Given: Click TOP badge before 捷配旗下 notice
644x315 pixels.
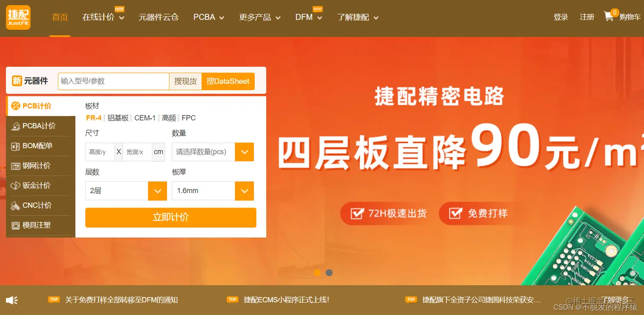Looking at the screenshot, I should (x=411, y=299).
